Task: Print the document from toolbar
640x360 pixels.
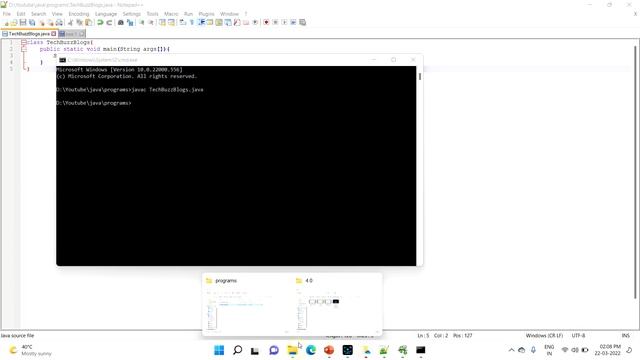Action: tap(59, 22)
